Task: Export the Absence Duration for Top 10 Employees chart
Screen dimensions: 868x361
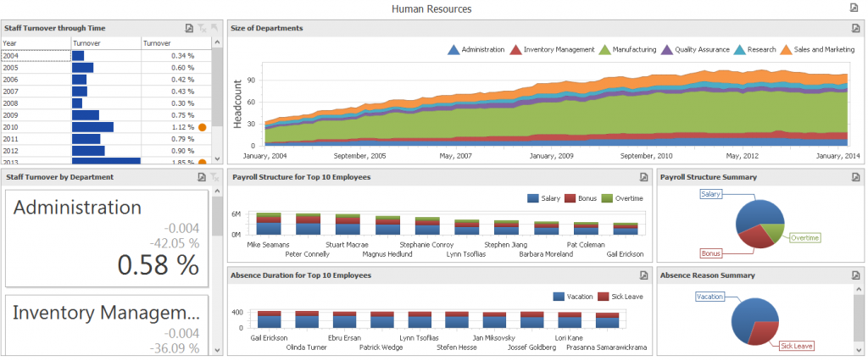Action: click(643, 275)
